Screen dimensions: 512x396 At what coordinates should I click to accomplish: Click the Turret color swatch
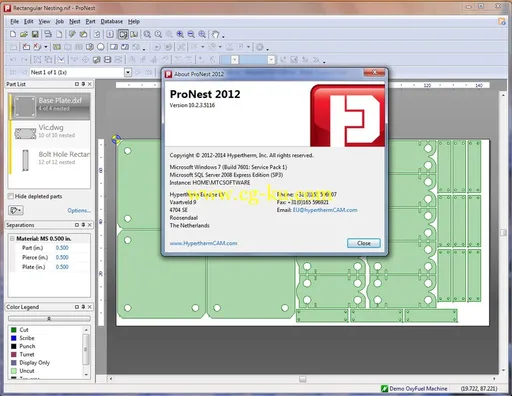point(14,354)
